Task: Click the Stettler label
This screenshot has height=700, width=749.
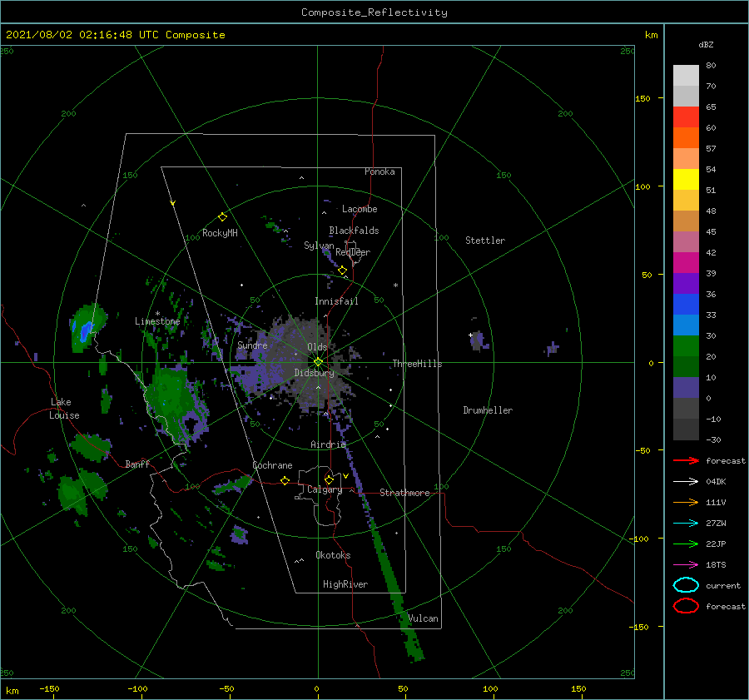Action: pos(485,241)
